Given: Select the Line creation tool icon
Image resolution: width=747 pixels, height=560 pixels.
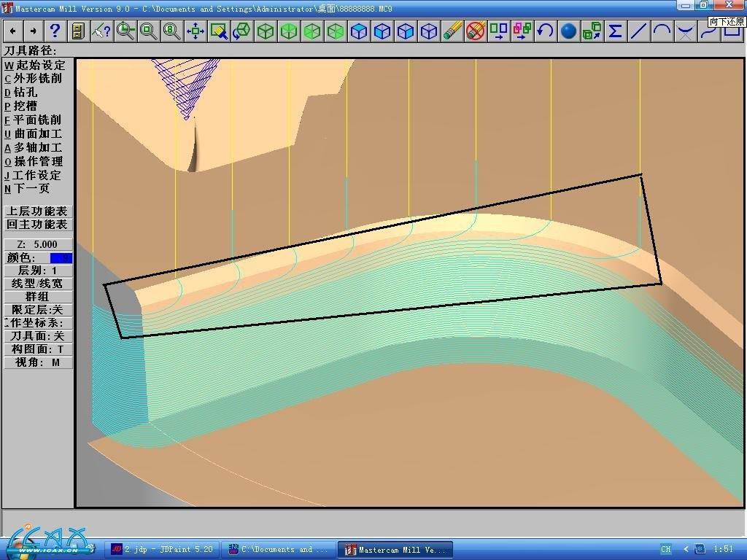Looking at the screenshot, I should pos(638,31).
